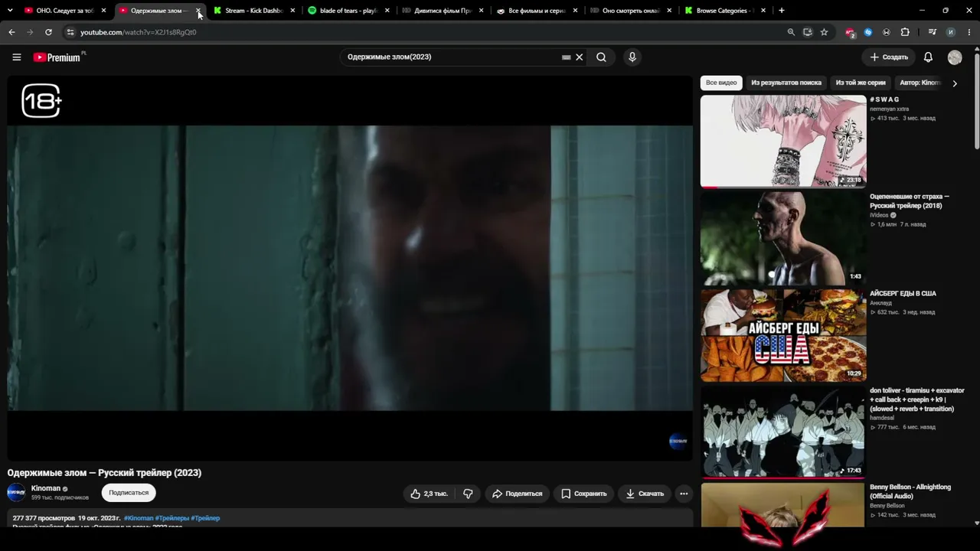Image resolution: width=980 pixels, height=551 pixels.
Task: Click the browser address bar URL
Action: pos(139,32)
